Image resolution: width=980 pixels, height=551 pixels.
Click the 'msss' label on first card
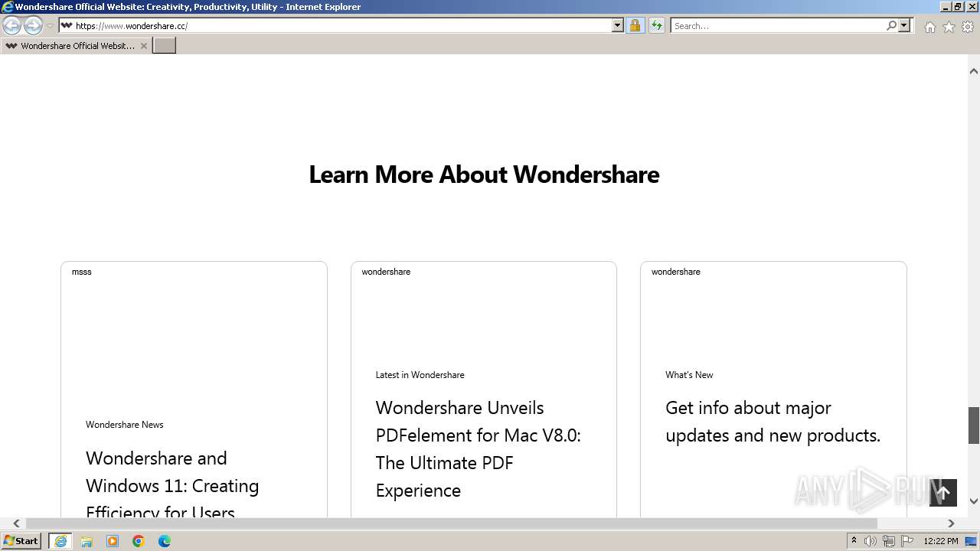coord(82,272)
